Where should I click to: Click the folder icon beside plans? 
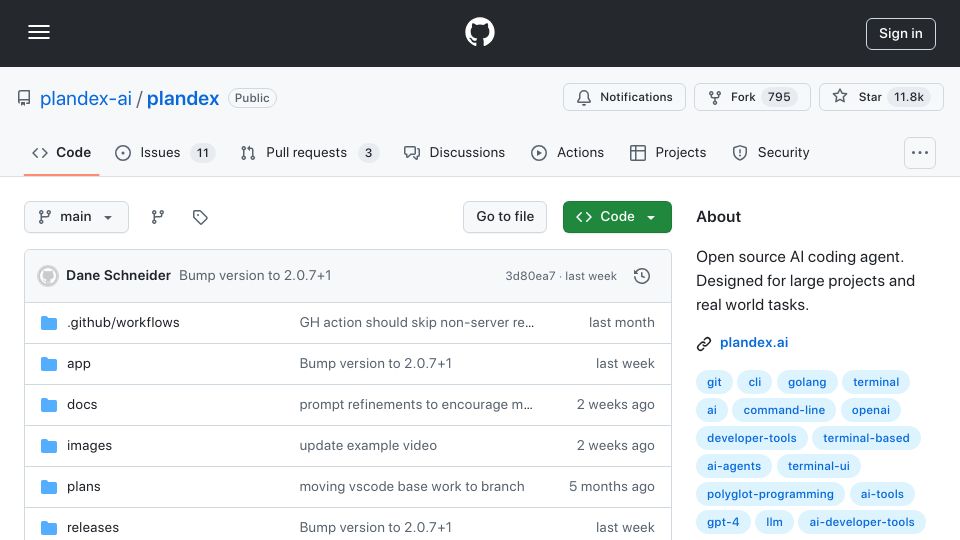[x=49, y=487]
